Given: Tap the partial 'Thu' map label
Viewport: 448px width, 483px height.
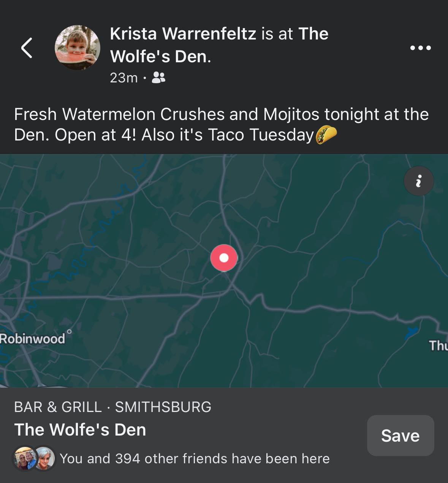Looking at the screenshot, I should click(x=438, y=346).
